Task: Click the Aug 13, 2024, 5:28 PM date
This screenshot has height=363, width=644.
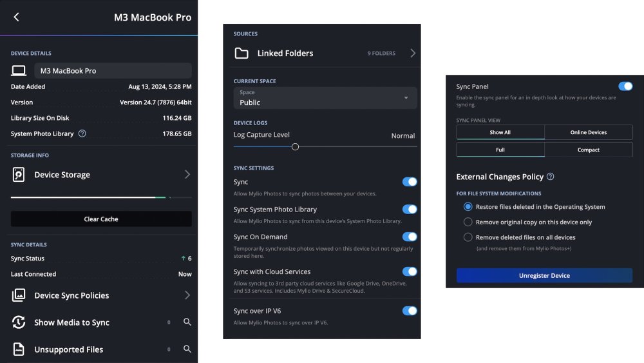Action: 160,87
